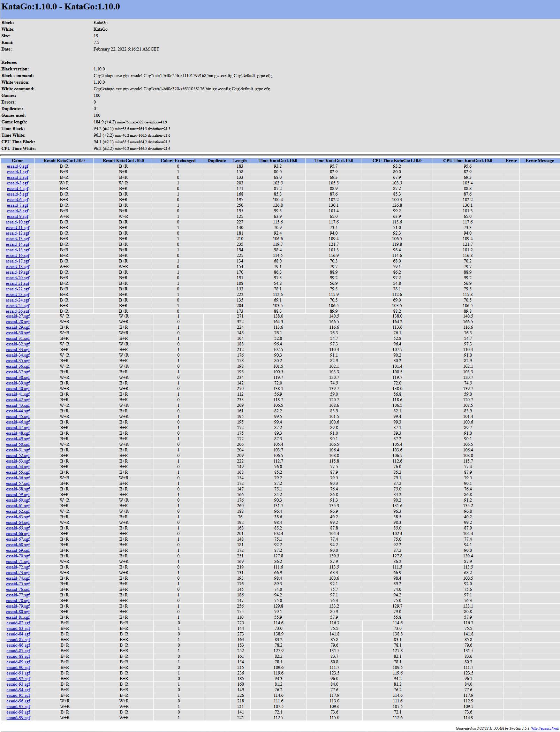Open the essaid-14.sgf game link

coord(17,244)
